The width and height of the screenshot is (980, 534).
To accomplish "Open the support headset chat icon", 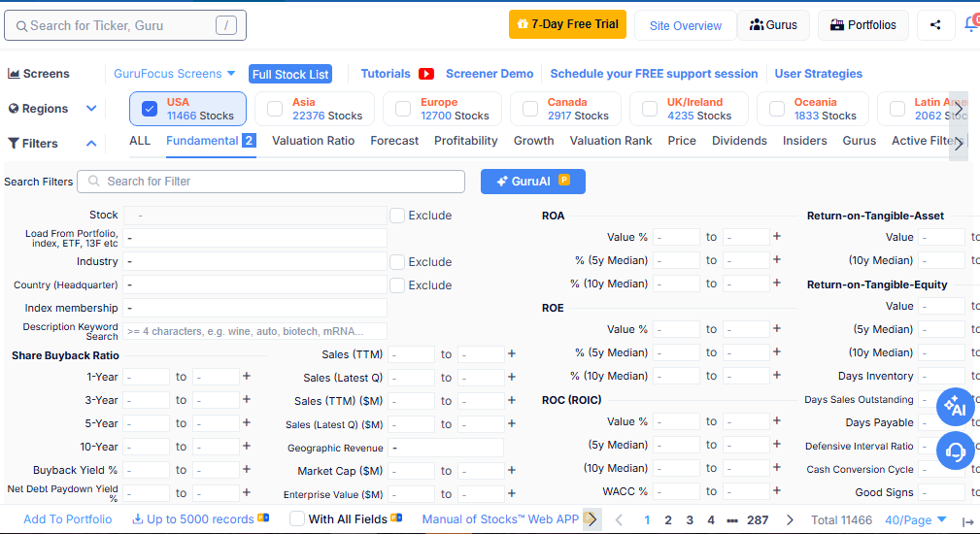I will pyautogui.click(x=955, y=451).
